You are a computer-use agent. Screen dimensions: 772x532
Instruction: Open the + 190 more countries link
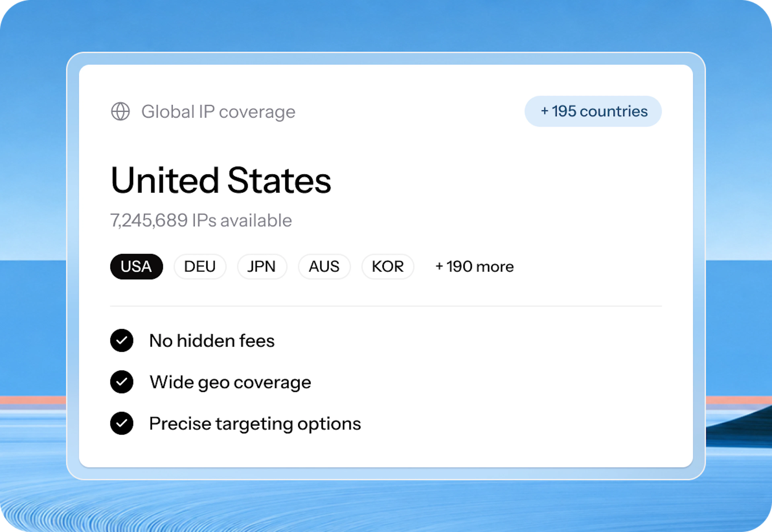pyautogui.click(x=474, y=266)
